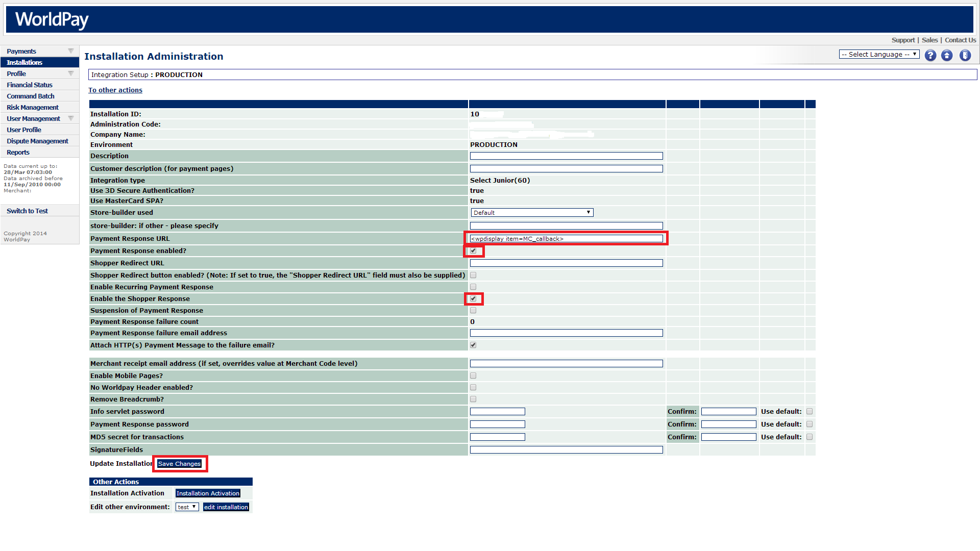980x551 pixels.
Task: Expand the User Management menu arrow
Action: [x=71, y=118]
